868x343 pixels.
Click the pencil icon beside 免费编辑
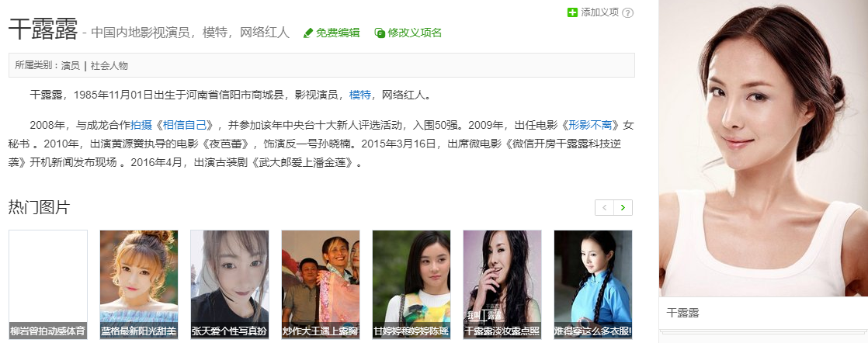click(x=308, y=33)
